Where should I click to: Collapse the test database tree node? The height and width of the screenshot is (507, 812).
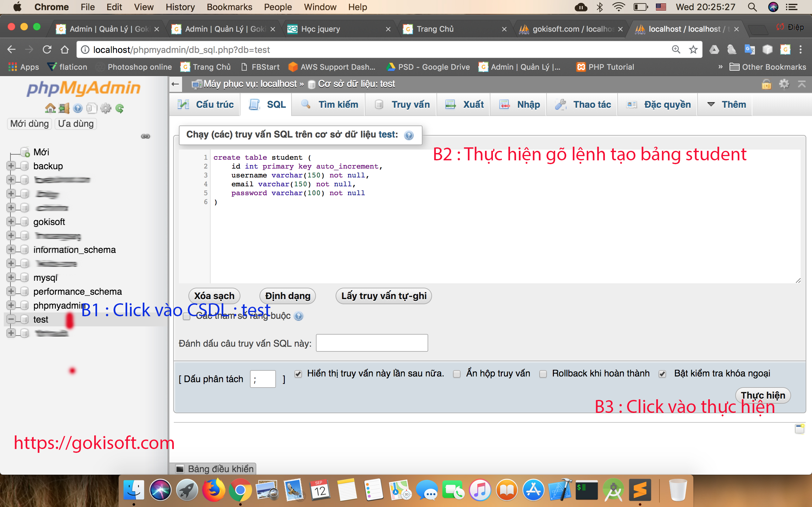tap(11, 319)
